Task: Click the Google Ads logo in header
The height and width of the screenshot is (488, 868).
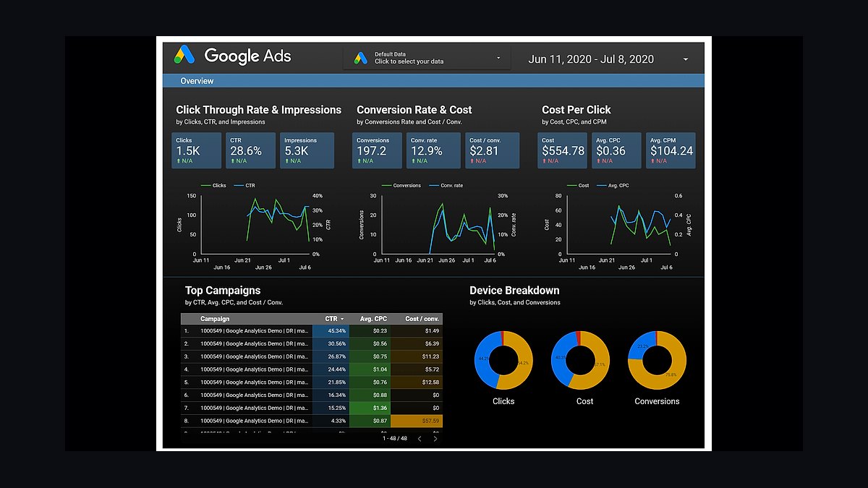Action: [232, 55]
